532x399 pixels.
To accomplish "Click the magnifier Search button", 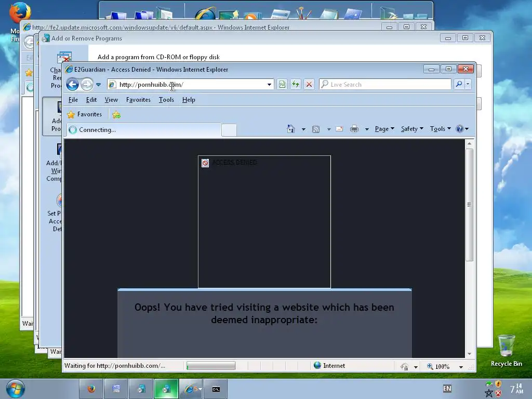I will click(459, 84).
